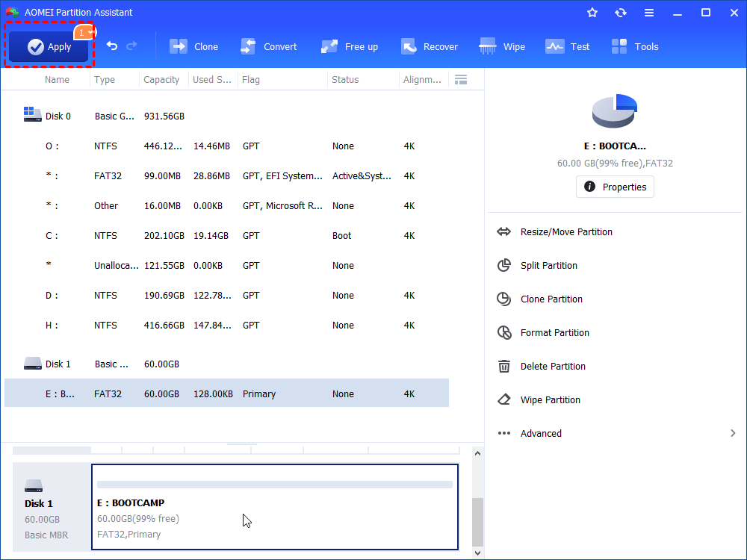Toggle the column list view icon
This screenshot has height=560, width=747.
tap(461, 79)
